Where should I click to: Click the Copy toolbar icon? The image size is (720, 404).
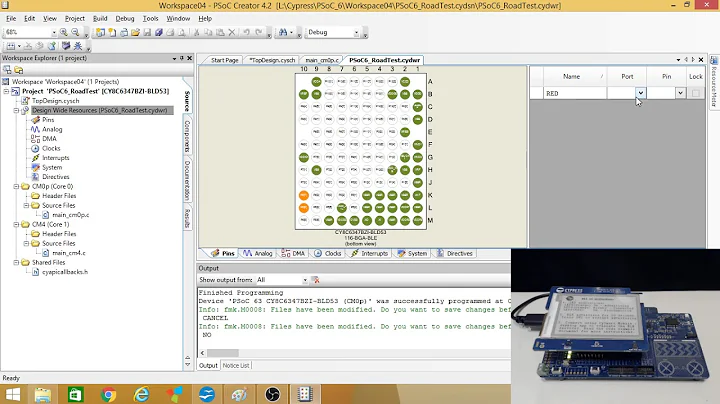click(208, 32)
